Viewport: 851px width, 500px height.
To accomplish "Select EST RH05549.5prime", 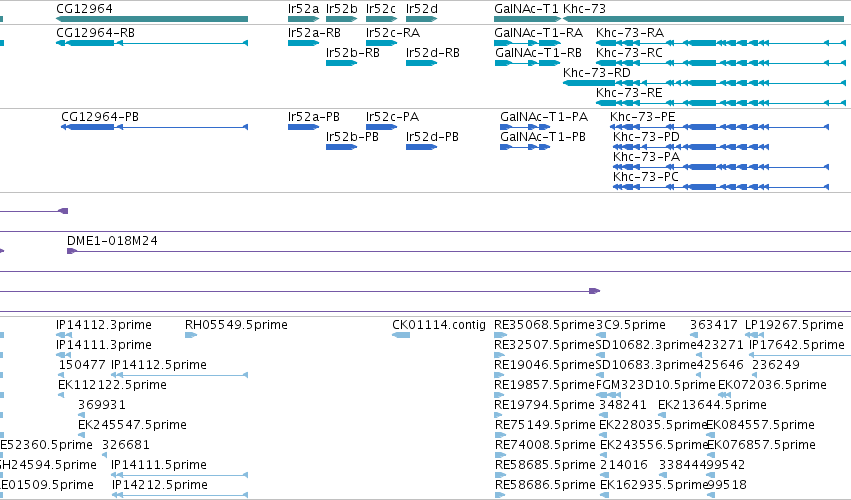I will click(236, 325).
